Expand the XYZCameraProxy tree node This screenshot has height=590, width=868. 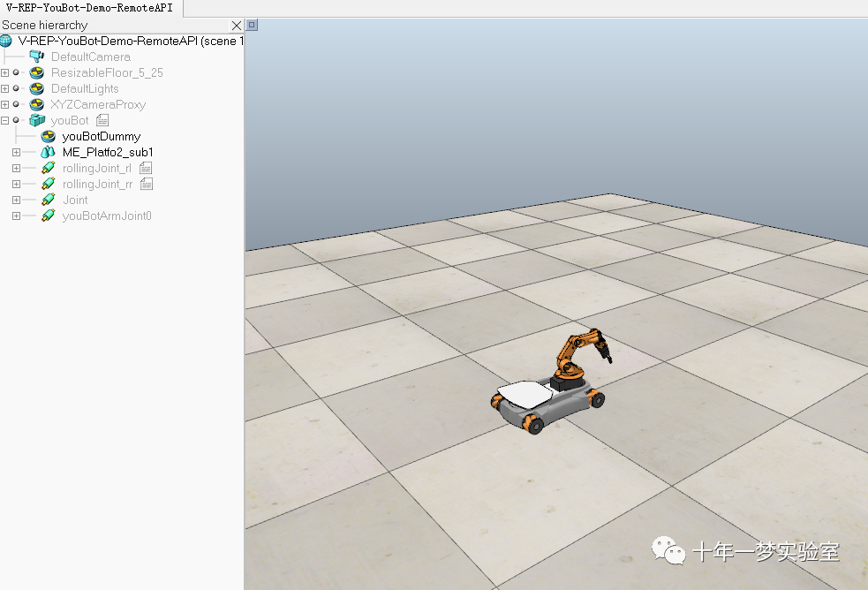point(5,104)
